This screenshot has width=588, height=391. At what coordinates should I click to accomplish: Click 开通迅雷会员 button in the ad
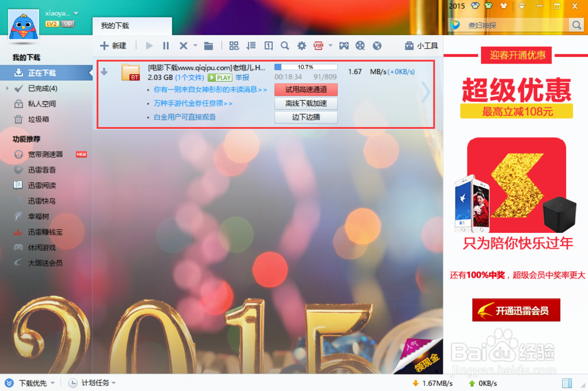(x=516, y=310)
